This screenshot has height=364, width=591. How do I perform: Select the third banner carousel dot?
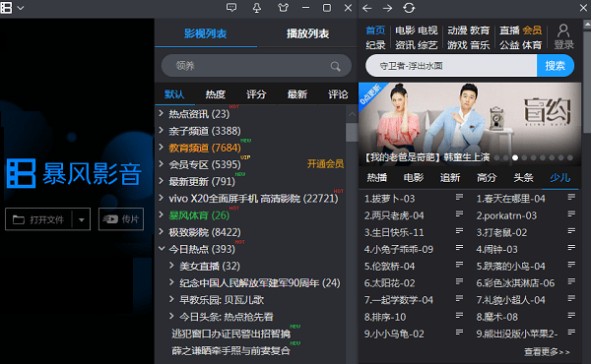pos(515,157)
